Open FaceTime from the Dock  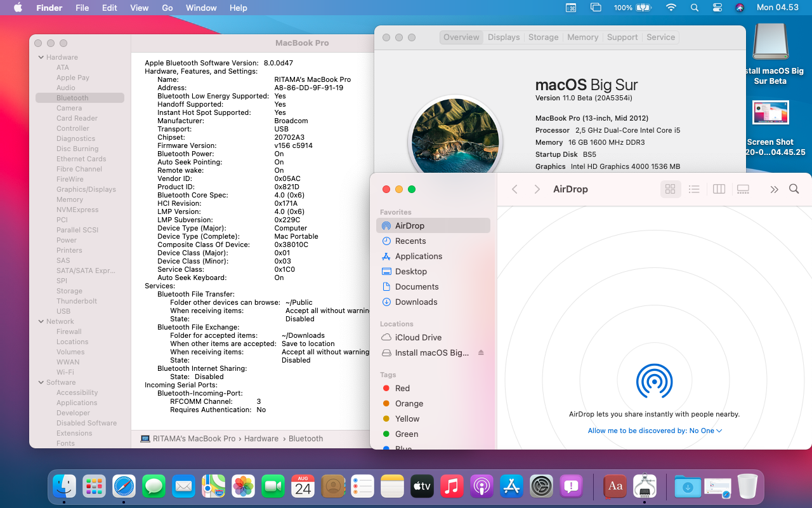[x=273, y=486]
